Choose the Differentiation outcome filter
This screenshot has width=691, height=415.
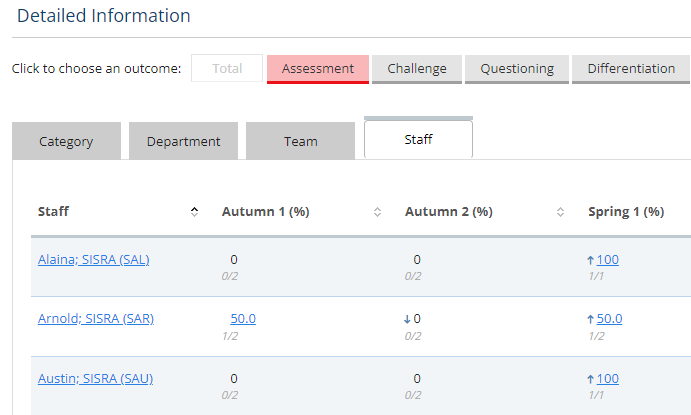tap(631, 68)
